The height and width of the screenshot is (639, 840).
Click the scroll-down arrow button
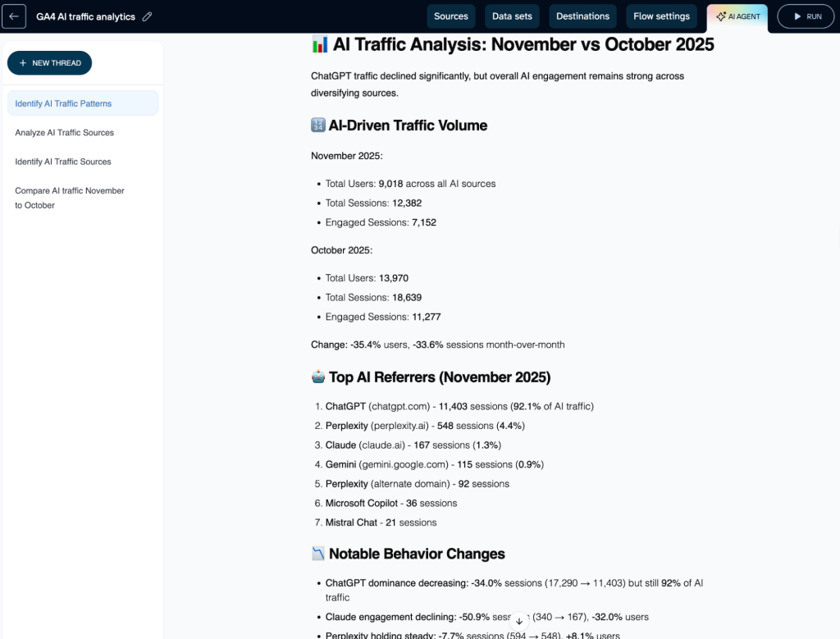(x=518, y=621)
